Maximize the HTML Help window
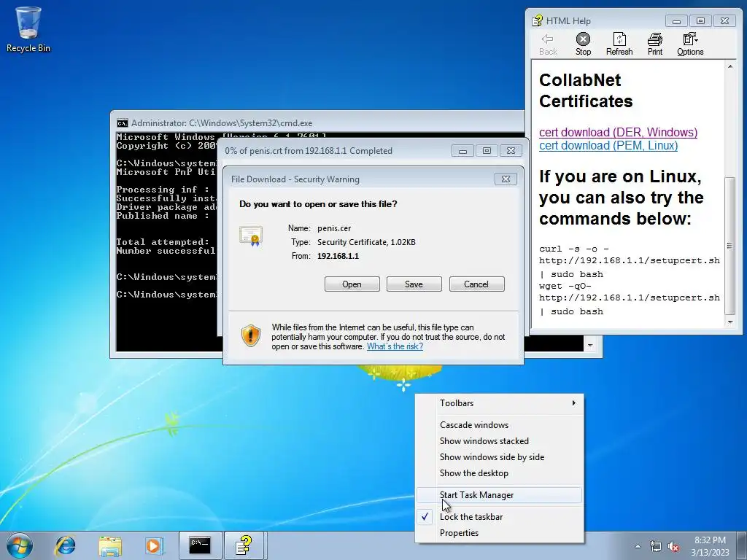The image size is (747, 560). [700, 21]
